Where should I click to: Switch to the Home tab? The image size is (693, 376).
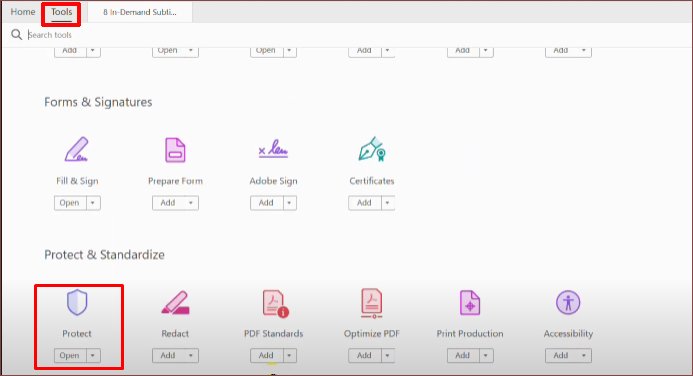click(23, 12)
